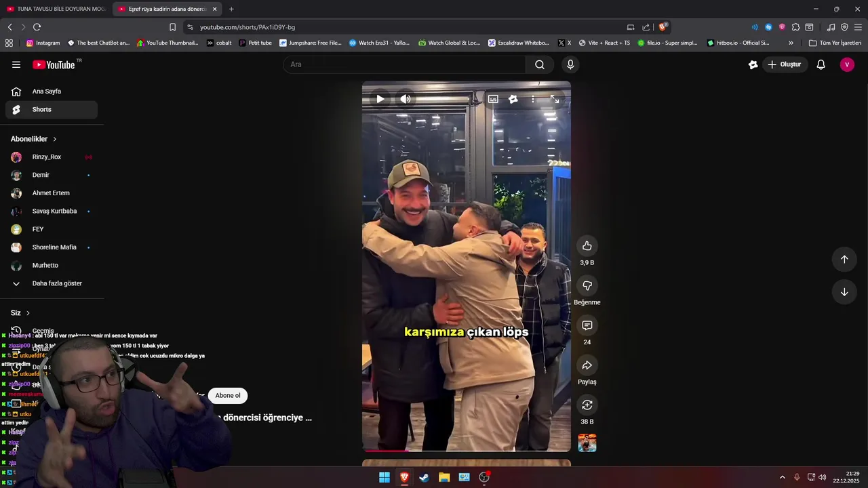Select Shorts in the sidebar
This screenshot has width=868, height=488.
click(x=52, y=109)
